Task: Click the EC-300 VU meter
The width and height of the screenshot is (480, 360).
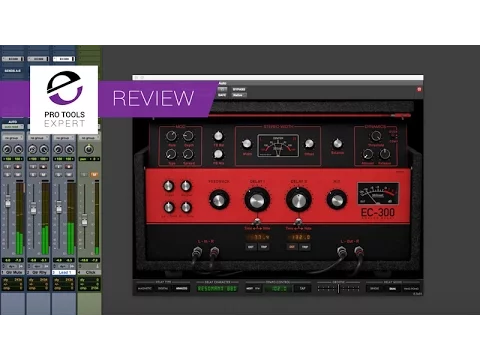Action: click(x=378, y=193)
